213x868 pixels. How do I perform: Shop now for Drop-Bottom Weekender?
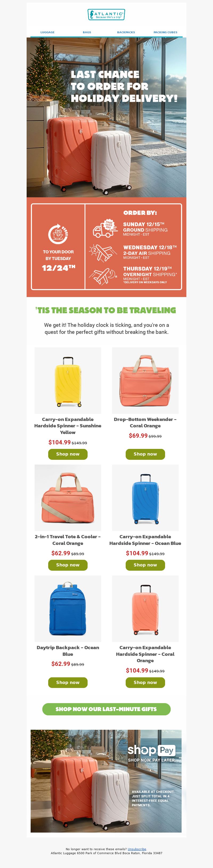pos(145,454)
